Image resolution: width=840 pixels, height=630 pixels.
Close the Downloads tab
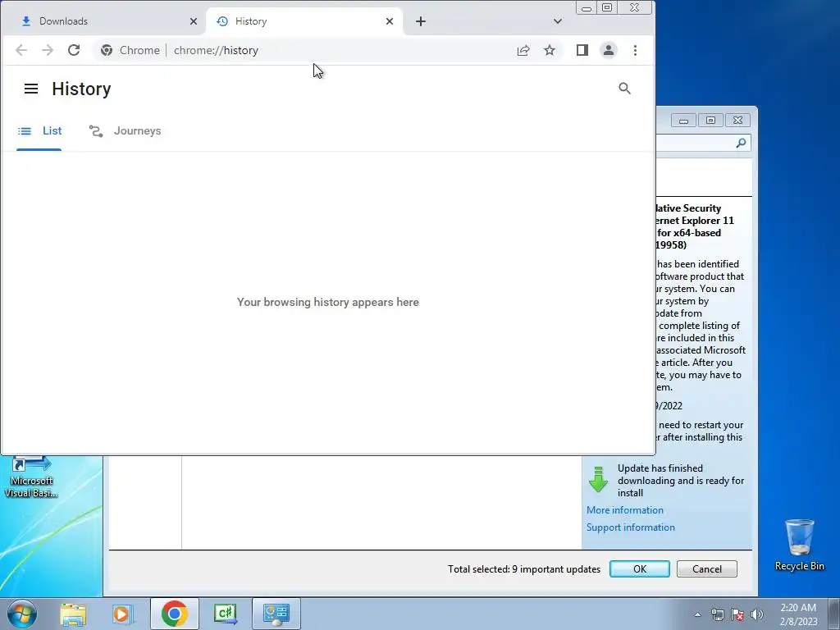click(x=194, y=21)
